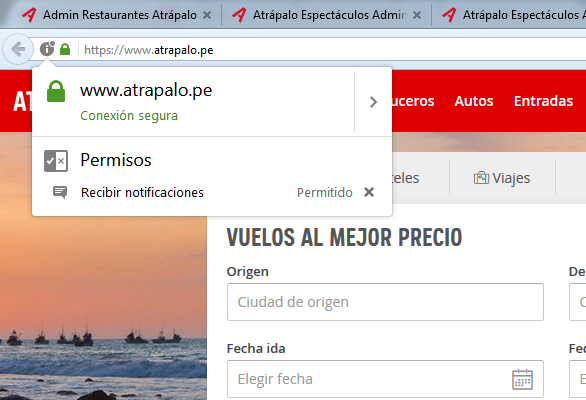Click the Origen label

click(247, 271)
